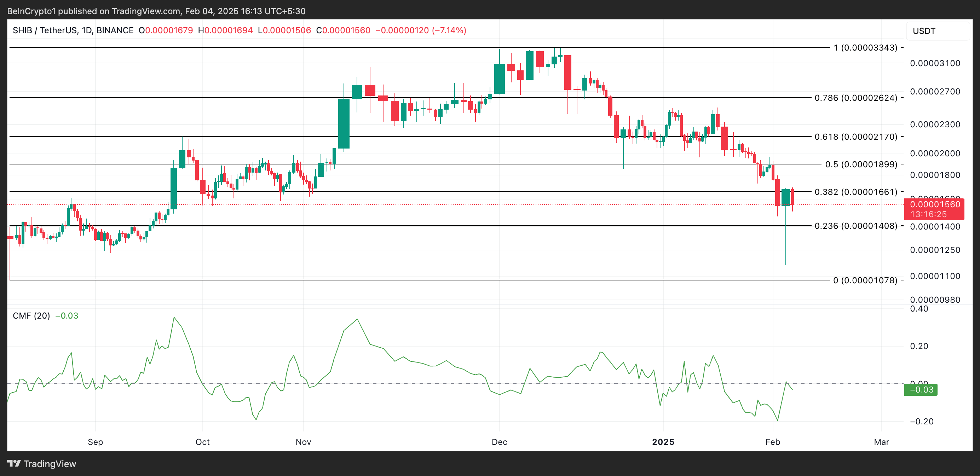
Task: Select the CMF (20) indicator label
Action: click(31, 315)
